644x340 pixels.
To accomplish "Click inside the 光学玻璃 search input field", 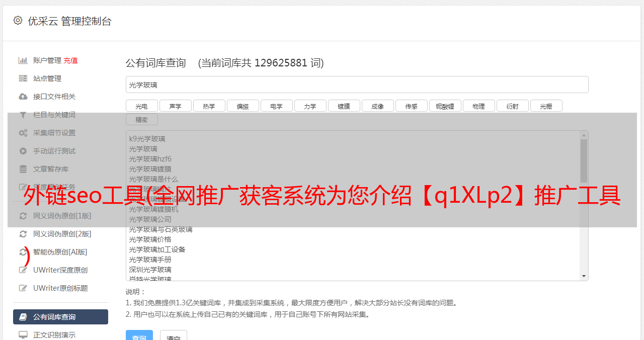I will 357,84.
